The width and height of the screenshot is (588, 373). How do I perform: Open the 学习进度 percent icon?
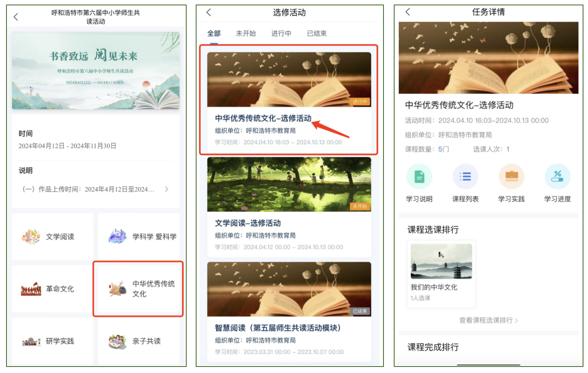click(558, 177)
